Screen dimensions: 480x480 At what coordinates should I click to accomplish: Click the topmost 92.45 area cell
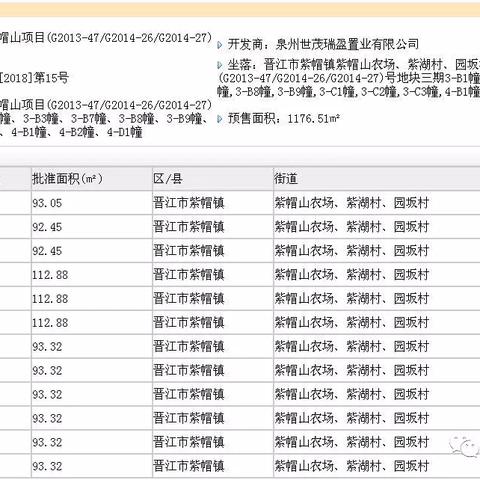point(92,227)
